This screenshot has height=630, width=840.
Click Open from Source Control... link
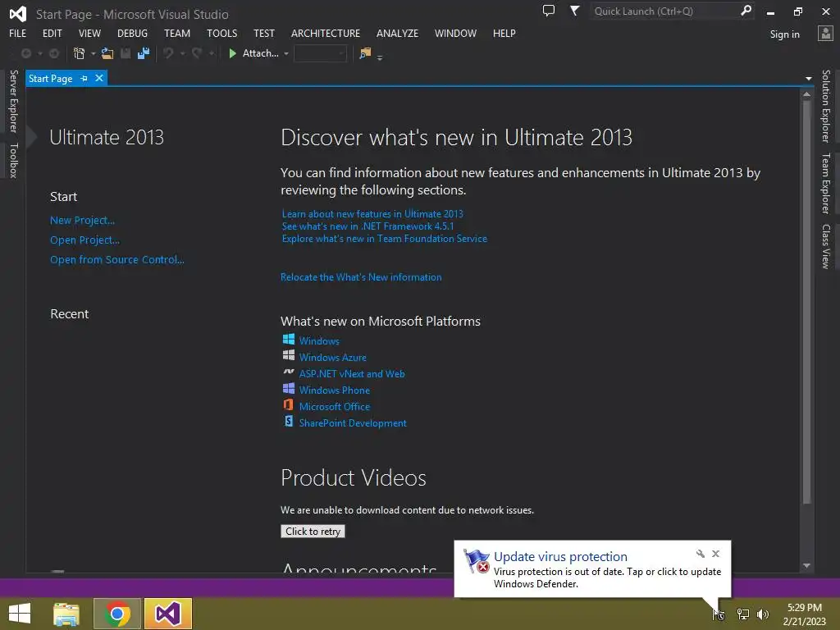coord(116,260)
